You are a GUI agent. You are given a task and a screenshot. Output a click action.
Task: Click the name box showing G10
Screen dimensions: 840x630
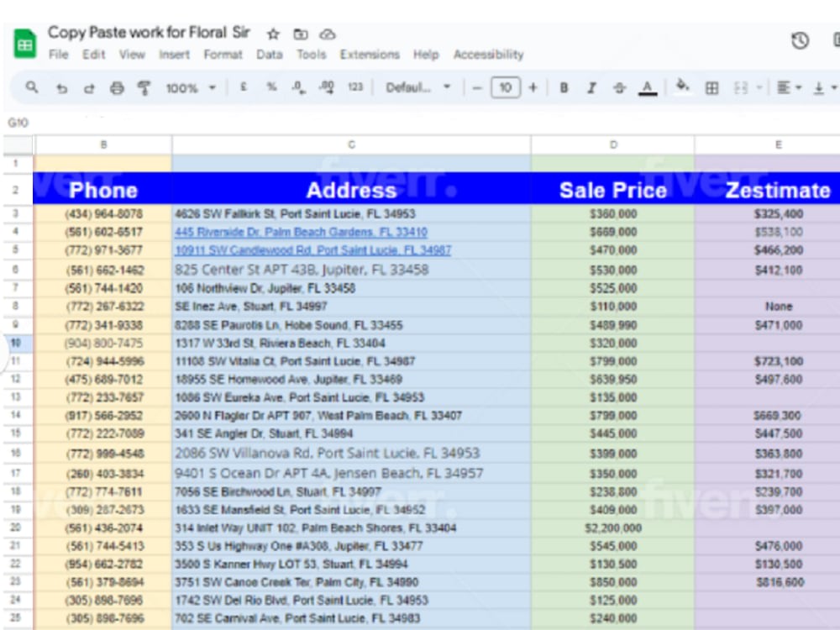(18, 123)
